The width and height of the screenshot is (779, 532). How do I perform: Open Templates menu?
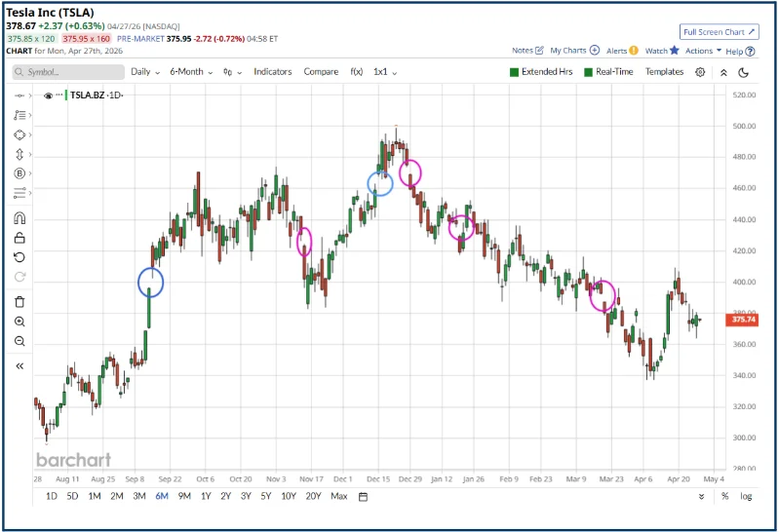664,72
